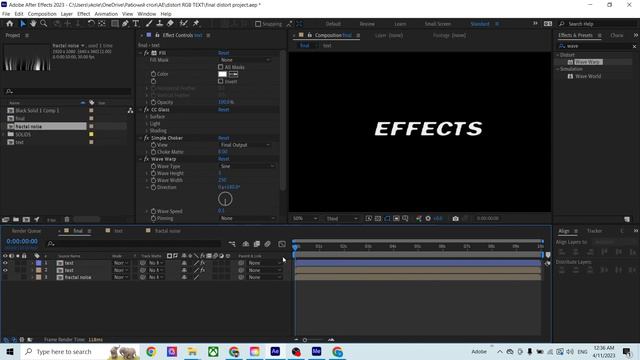640x360 pixels.
Task: Click the shy layers icon in timeline
Action: tap(246, 244)
